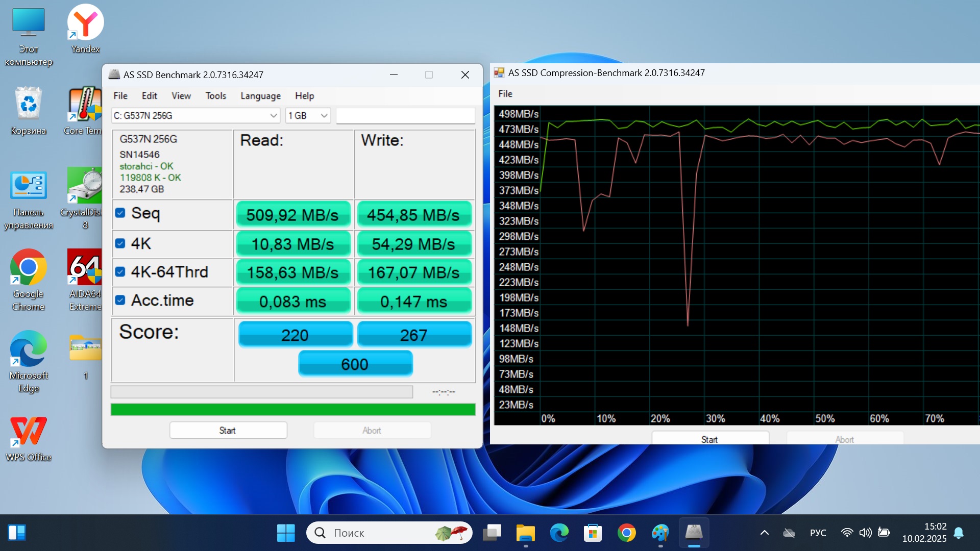This screenshot has height=551, width=980.
Task: Open File Explorer from the taskbar
Action: click(525, 533)
